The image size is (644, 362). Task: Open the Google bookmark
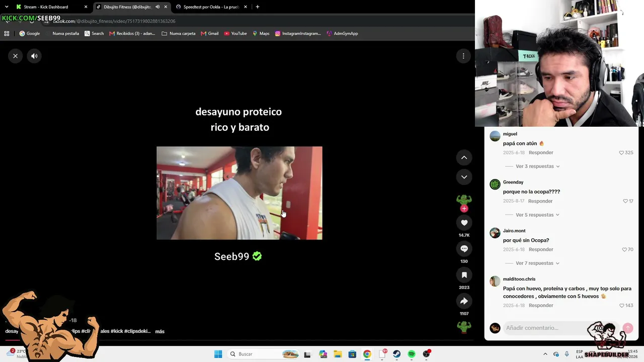[30, 34]
